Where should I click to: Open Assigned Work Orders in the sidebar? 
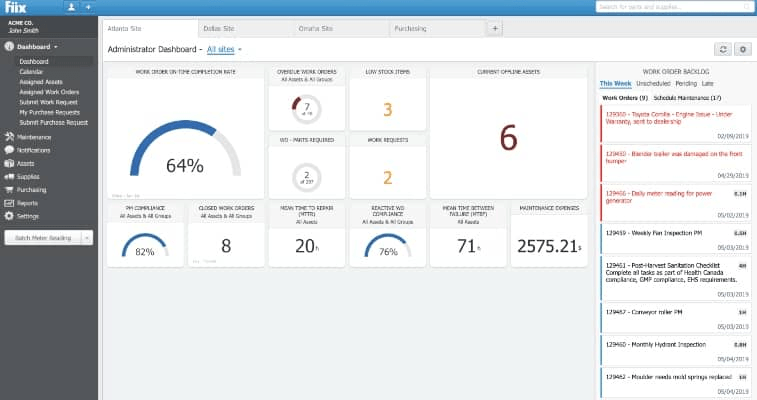pos(49,92)
